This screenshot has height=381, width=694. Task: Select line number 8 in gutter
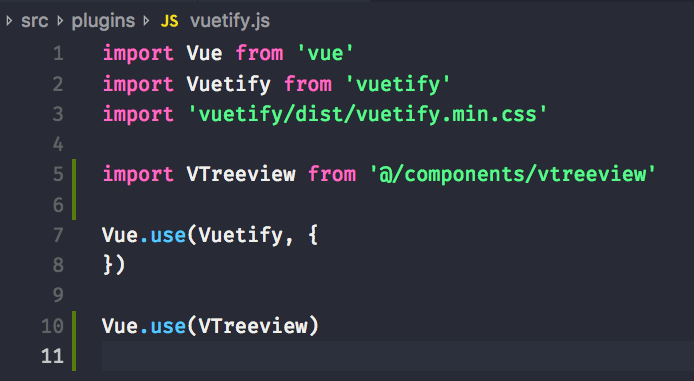[x=58, y=265]
